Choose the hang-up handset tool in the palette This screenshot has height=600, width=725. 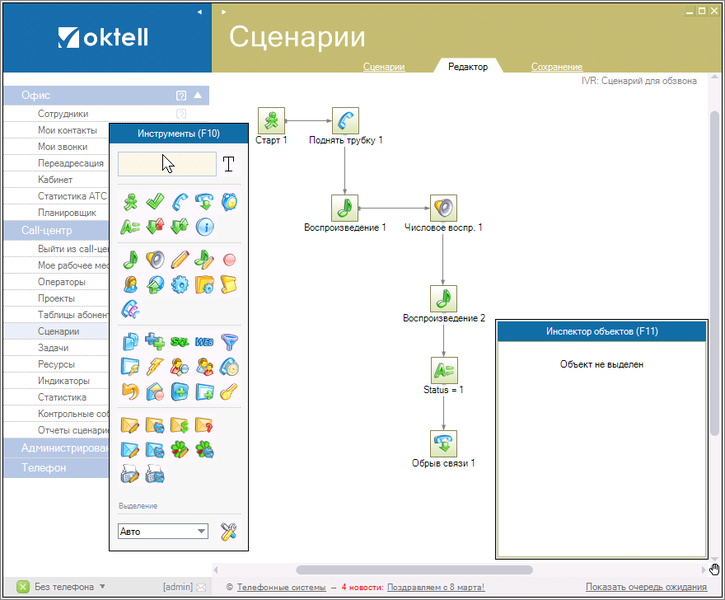click(x=204, y=202)
